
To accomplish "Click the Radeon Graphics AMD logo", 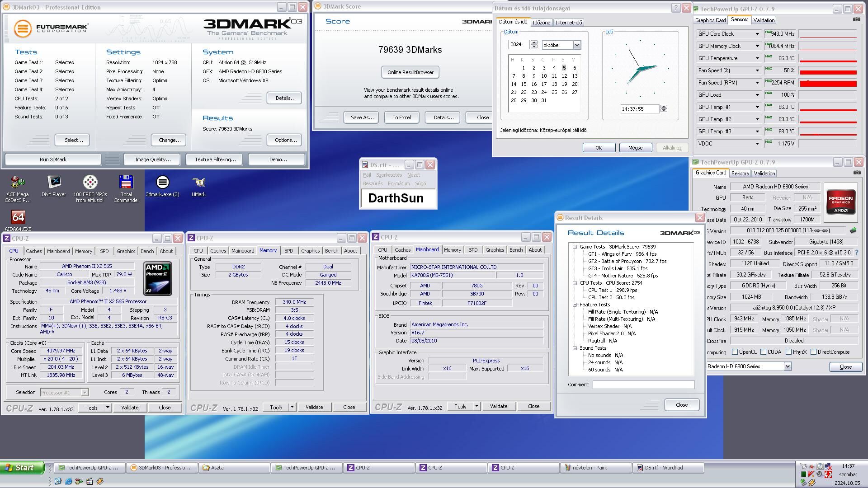I will click(x=840, y=202).
